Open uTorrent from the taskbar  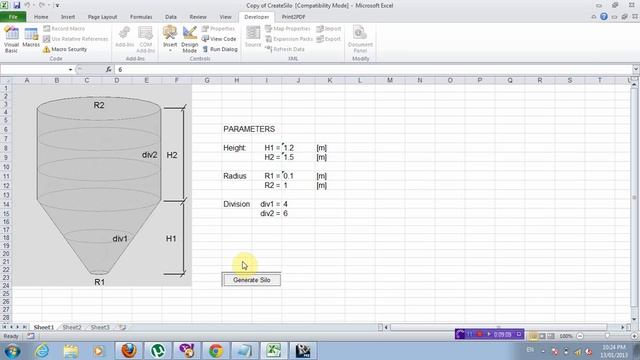click(x=158, y=351)
